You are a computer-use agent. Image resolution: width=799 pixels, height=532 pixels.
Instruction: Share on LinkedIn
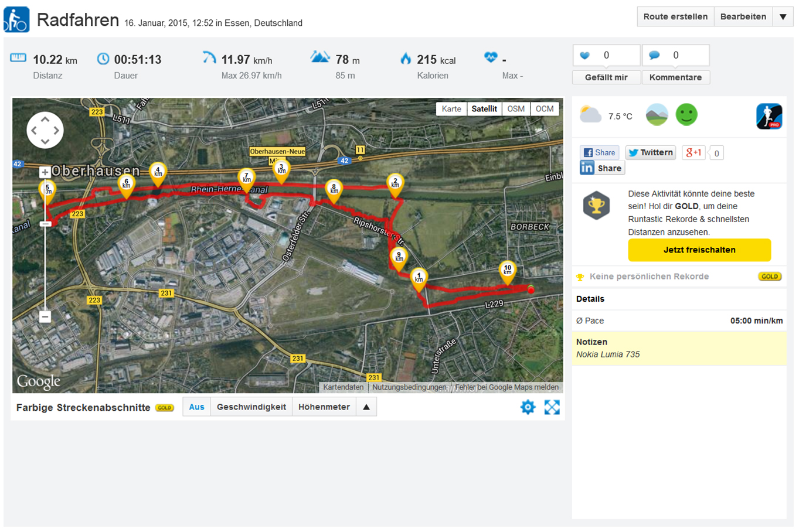coord(602,168)
